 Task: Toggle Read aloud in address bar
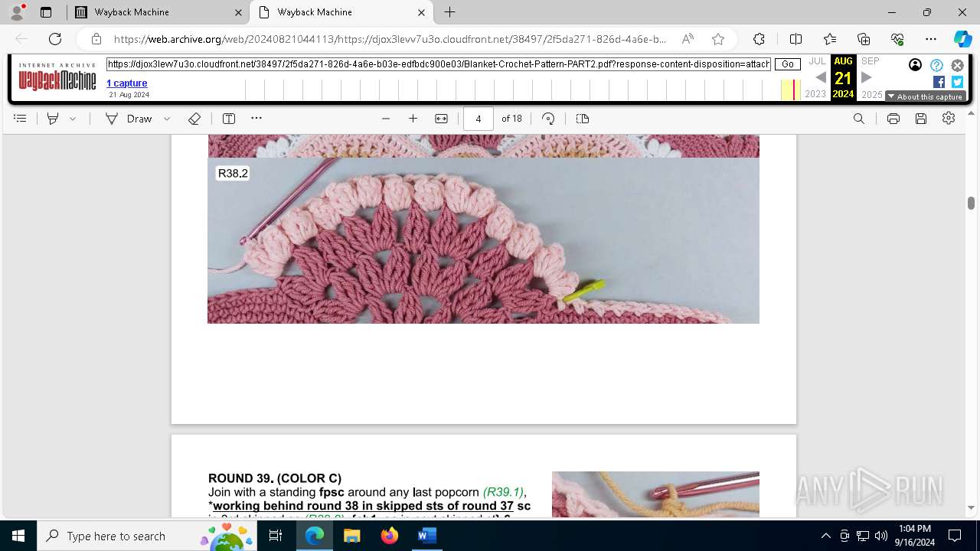coord(688,39)
